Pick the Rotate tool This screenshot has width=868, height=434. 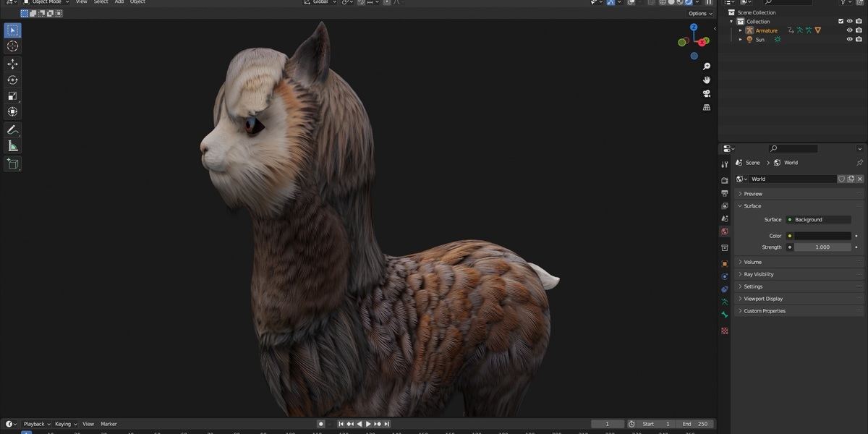tap(12, 80)
